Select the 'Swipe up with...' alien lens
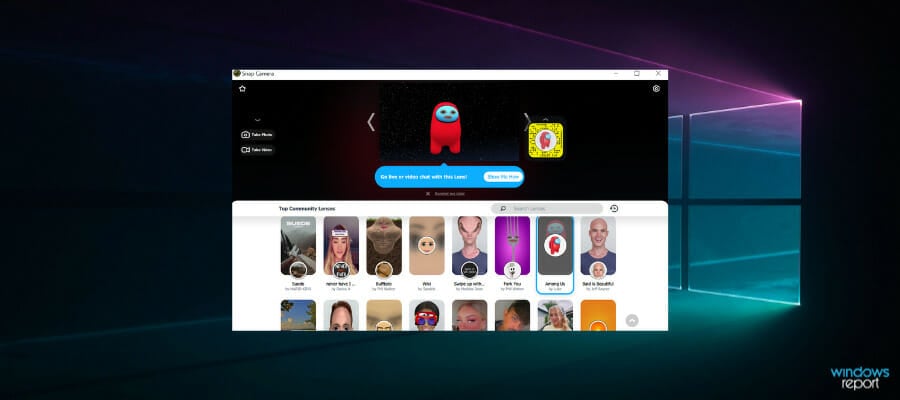900x400 pixels. [x=470, y=246]
